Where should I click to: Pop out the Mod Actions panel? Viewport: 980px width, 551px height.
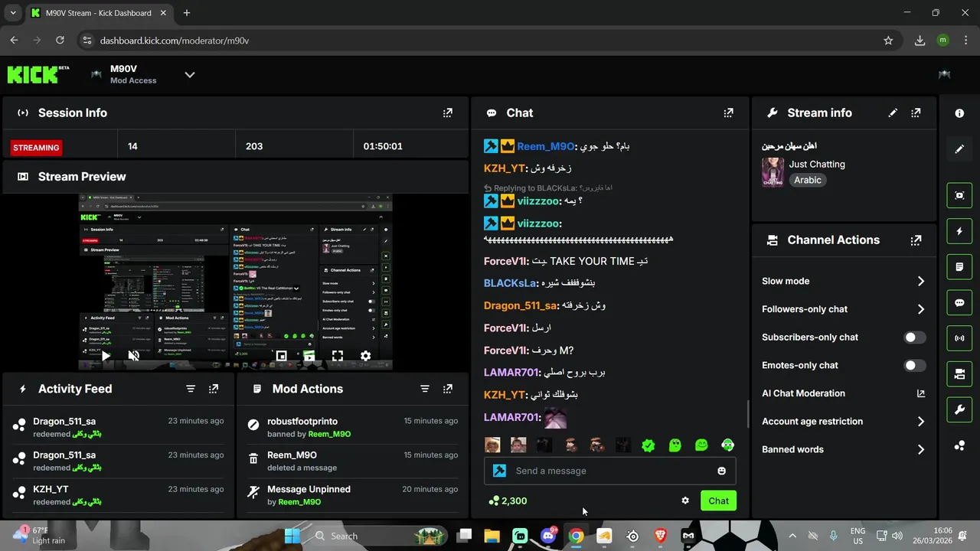click(448, 389)
